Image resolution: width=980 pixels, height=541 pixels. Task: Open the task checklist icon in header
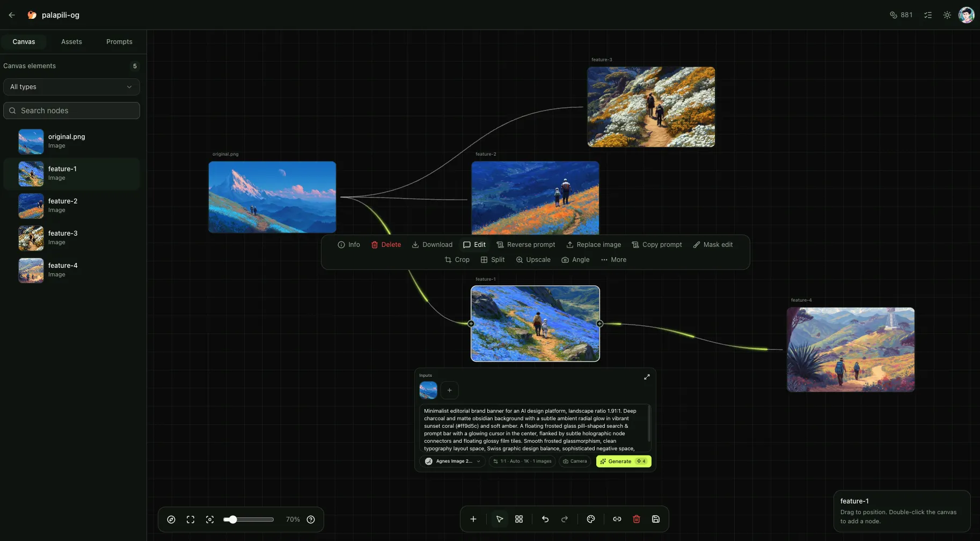tap(928, 15)
